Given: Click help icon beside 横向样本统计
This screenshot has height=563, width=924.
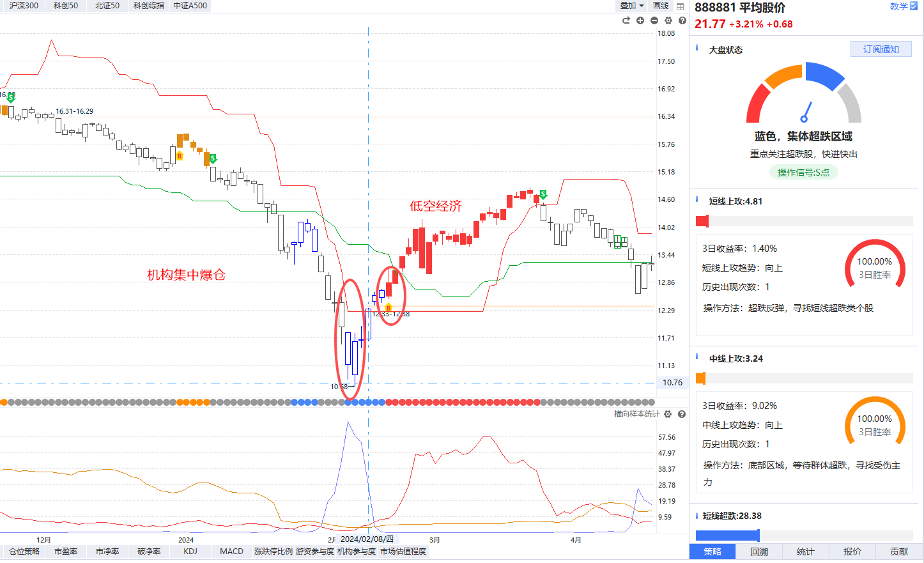Looking at the screenshot, I should 682,414.
